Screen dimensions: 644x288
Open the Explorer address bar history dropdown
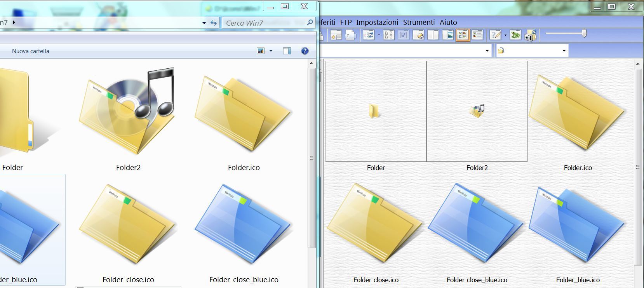(204, 23)
